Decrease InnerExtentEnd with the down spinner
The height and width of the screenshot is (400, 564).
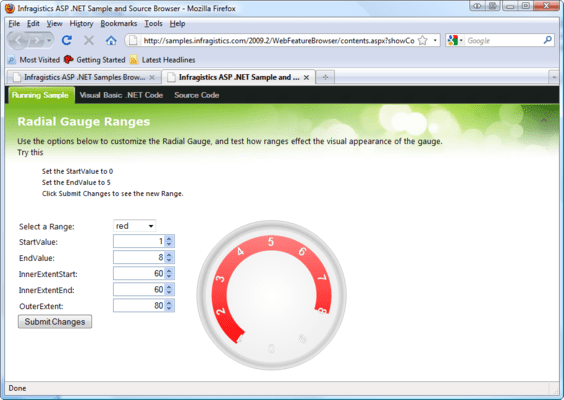click(x=169, y=292)
